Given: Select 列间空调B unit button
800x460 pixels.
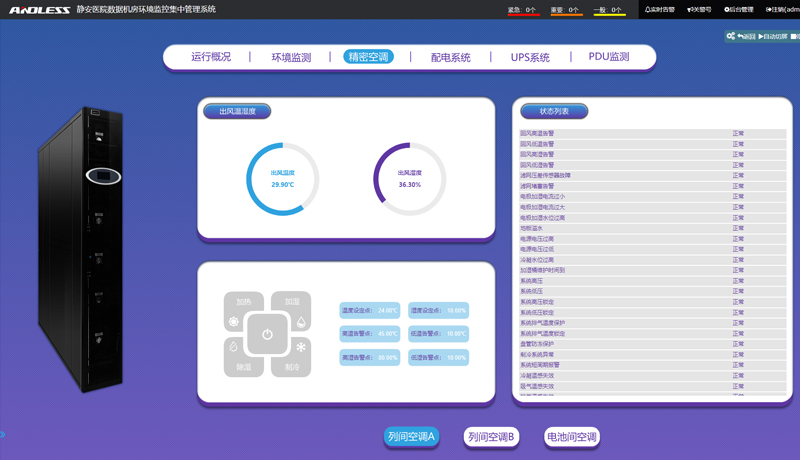Looking at the screenshot, I should [492, 437].
